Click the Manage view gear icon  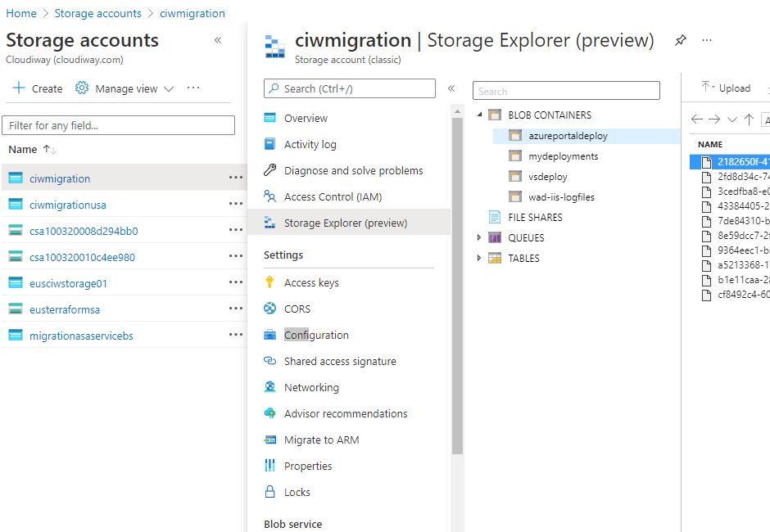coord(82,88)
